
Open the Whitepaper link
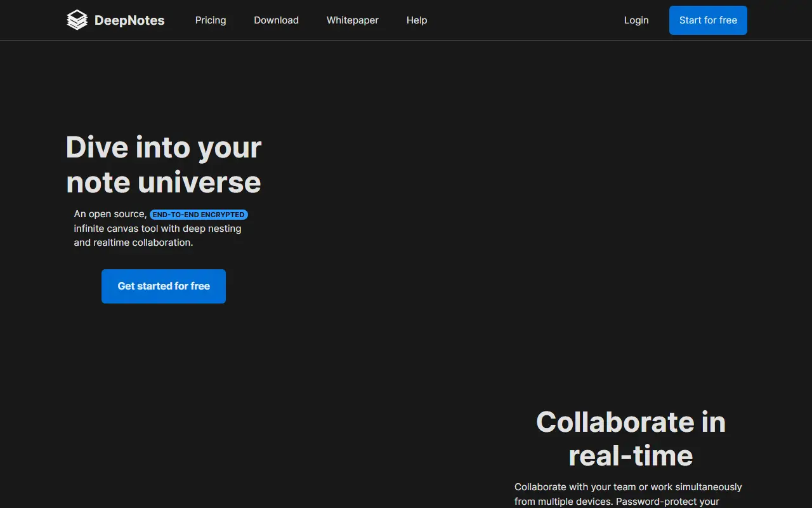(x=353, y=20)
